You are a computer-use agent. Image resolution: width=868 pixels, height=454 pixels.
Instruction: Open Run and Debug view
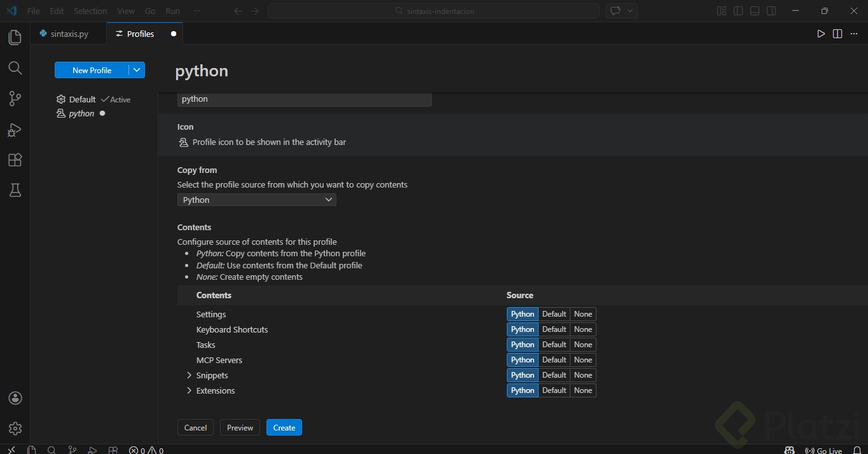tap(15, 130)
